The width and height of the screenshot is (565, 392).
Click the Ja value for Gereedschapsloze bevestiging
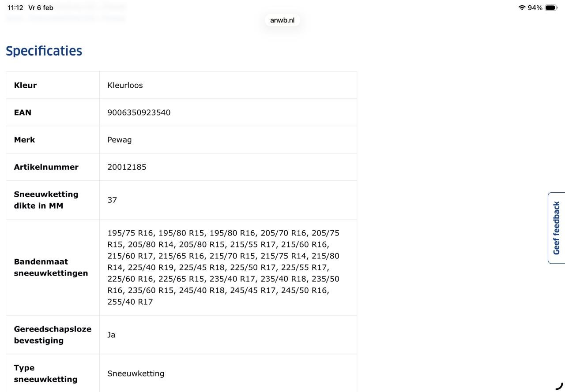point(111,335)
